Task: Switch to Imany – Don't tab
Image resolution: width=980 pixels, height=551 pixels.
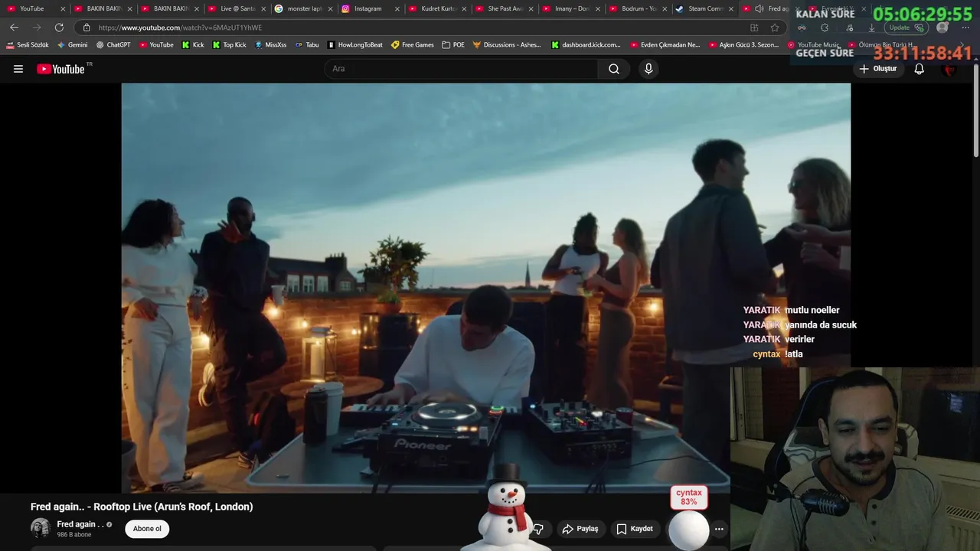Action: 572,8
